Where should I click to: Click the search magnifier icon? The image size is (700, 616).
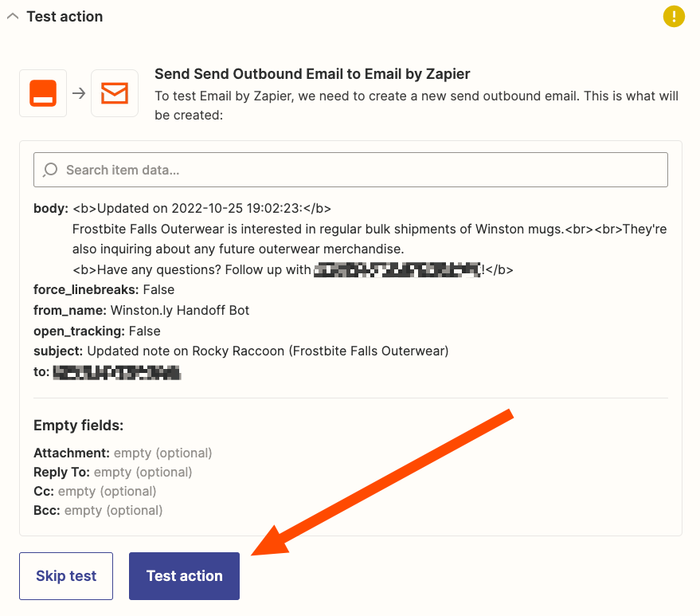point(50,170)
